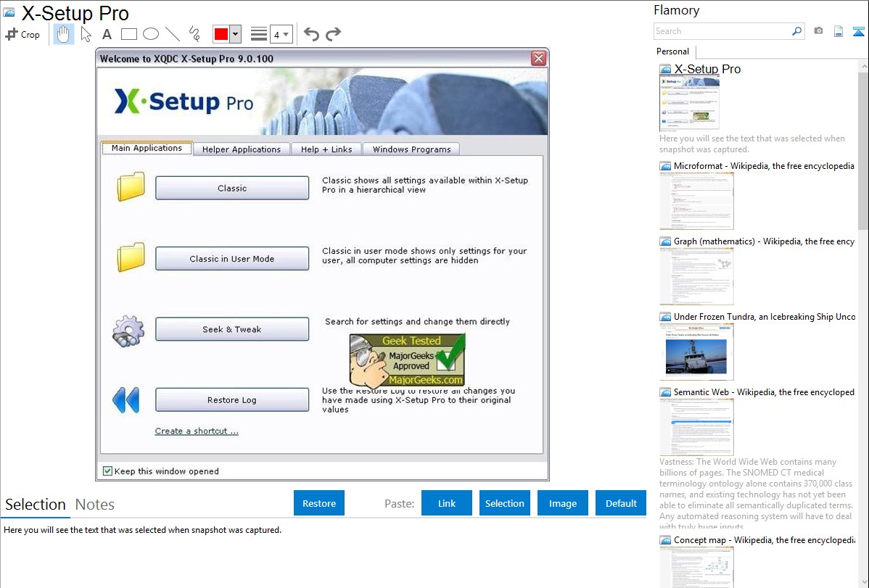Select the freehand scribble tool
The height and width of the screenshot is (588, 869).
pyautogui.click(x=194, y=34)
